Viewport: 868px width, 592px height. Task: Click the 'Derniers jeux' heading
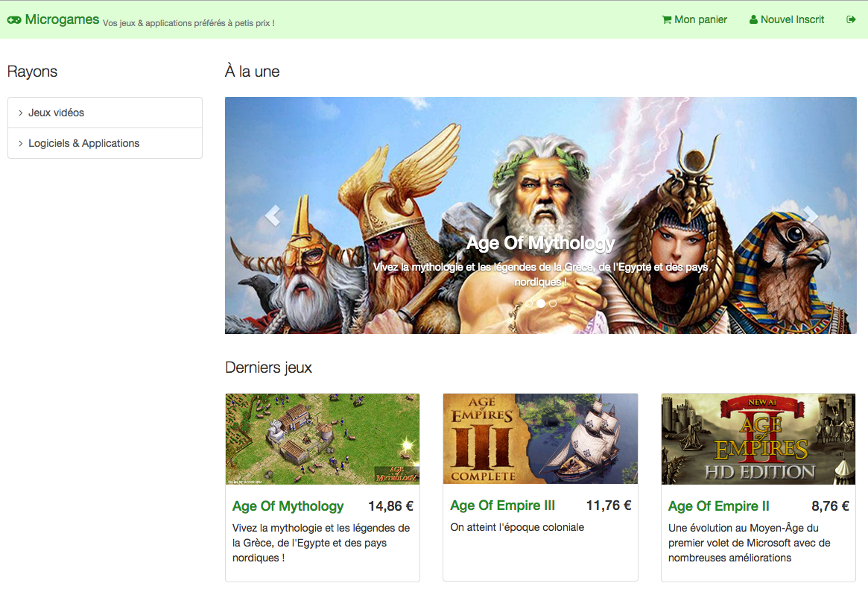pyautogui.click(x=268, y=368)
